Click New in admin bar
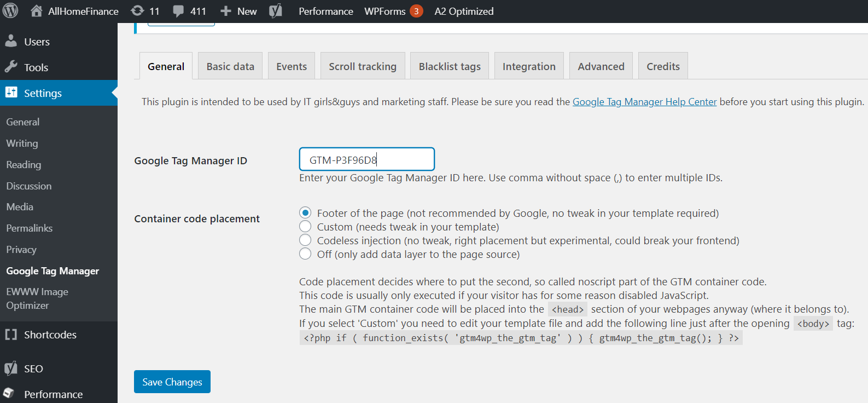This screenshot has height=403, width=868. 247,11
